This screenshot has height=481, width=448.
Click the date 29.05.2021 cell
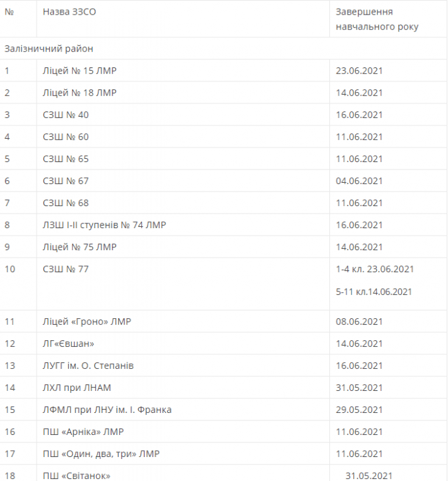click(359, 410)
